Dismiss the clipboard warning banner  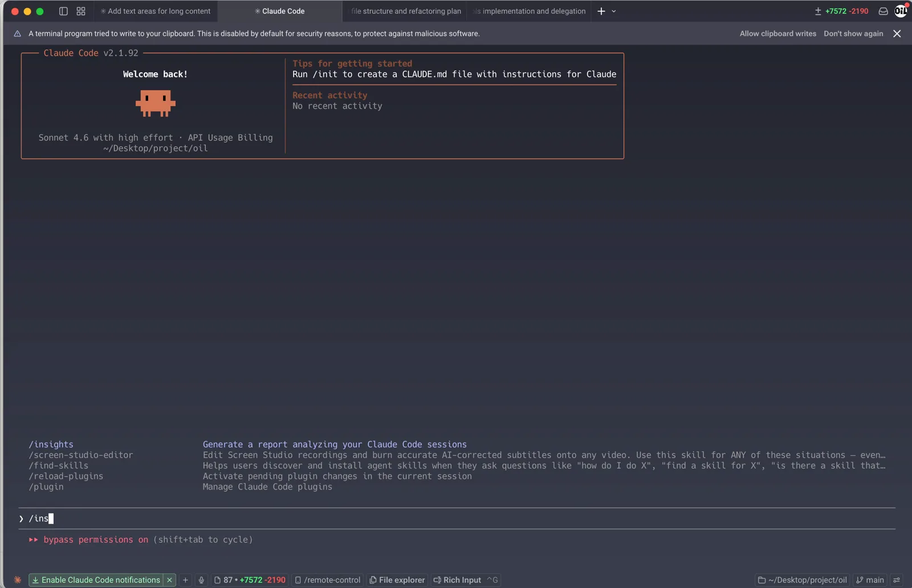tap(897, 34)
